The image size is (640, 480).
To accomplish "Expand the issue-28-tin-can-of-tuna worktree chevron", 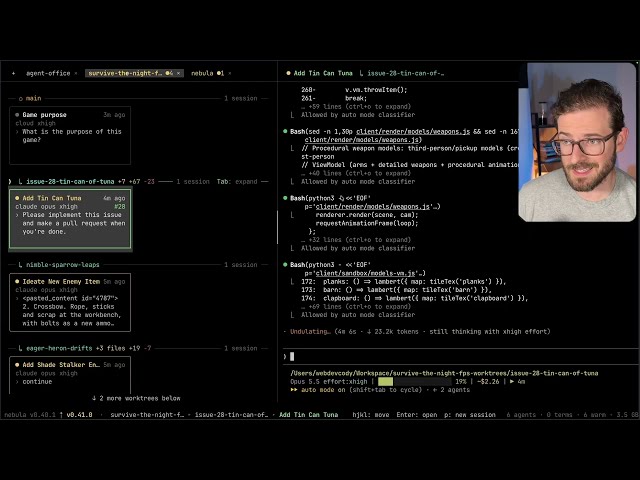I will pyautogui.click(x=11, y=182).
